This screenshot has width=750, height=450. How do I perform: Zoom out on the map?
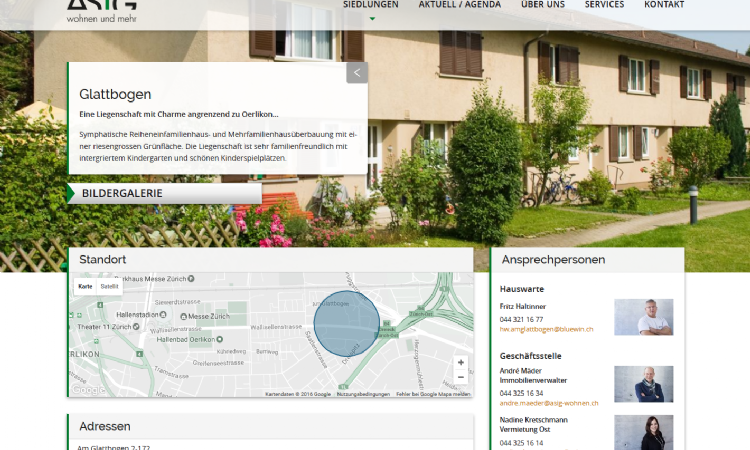pyautogui.click(x=460, y=377)
